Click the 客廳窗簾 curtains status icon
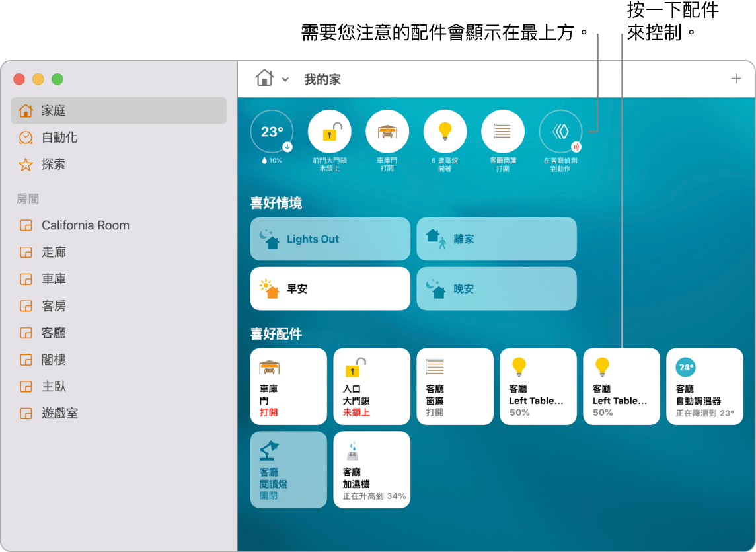 (502, 131)
